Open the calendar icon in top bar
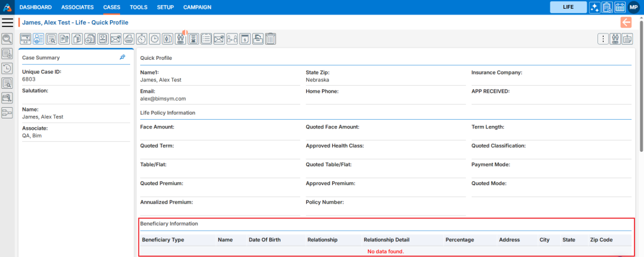This screenshot has width=644, height=257. pos(619,7)
